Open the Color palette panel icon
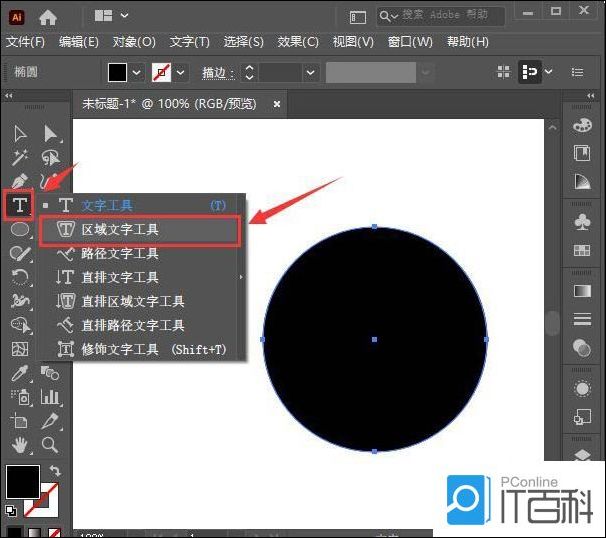The height and width of the screenshot is (538, 606). tap(582, 126)
